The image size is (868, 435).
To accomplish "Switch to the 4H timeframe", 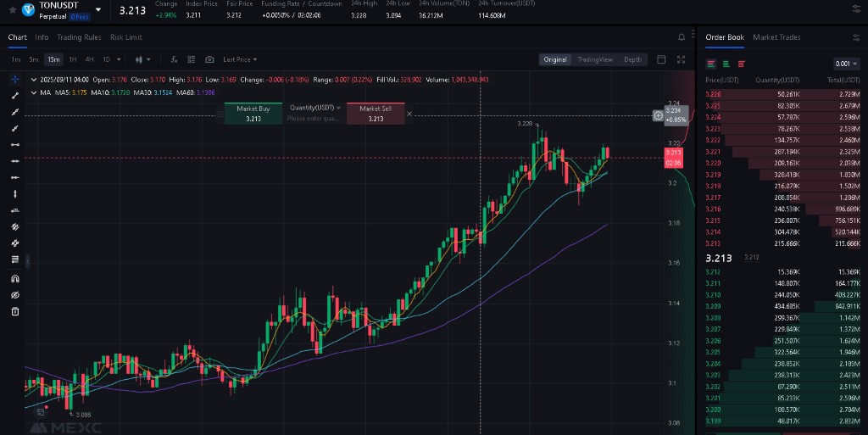I will point(89,59).
